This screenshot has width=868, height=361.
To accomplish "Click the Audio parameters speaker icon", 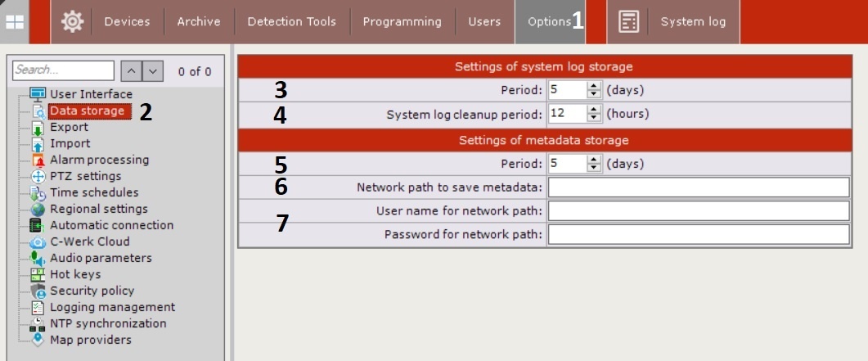I will pos(37,259).
